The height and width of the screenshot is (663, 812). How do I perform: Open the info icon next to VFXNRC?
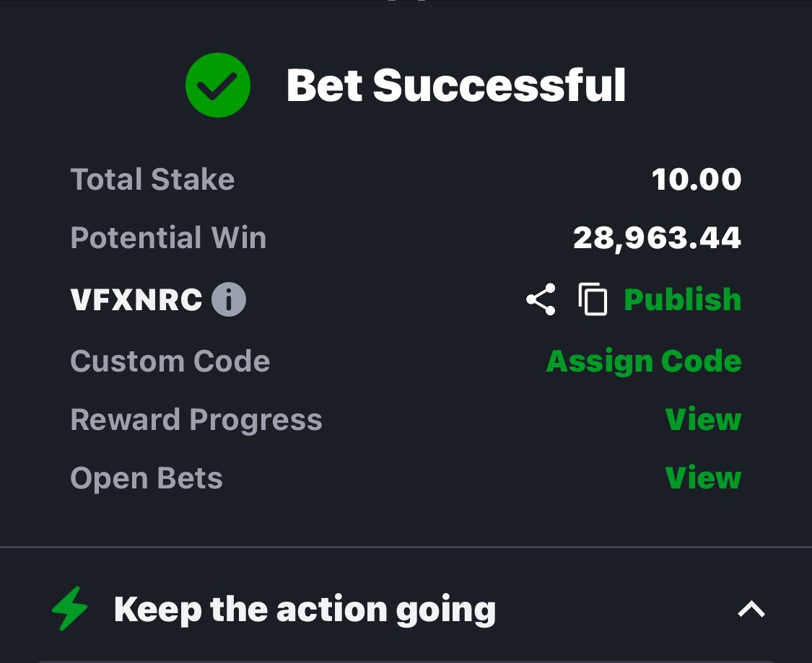click(228, 299)
